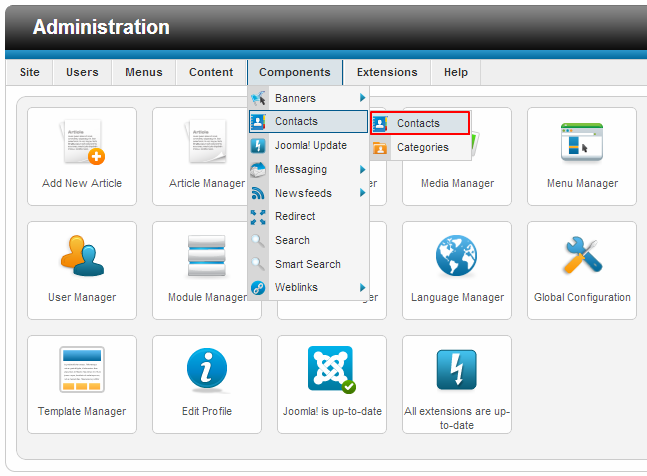Open the Extensions menu

387,72
